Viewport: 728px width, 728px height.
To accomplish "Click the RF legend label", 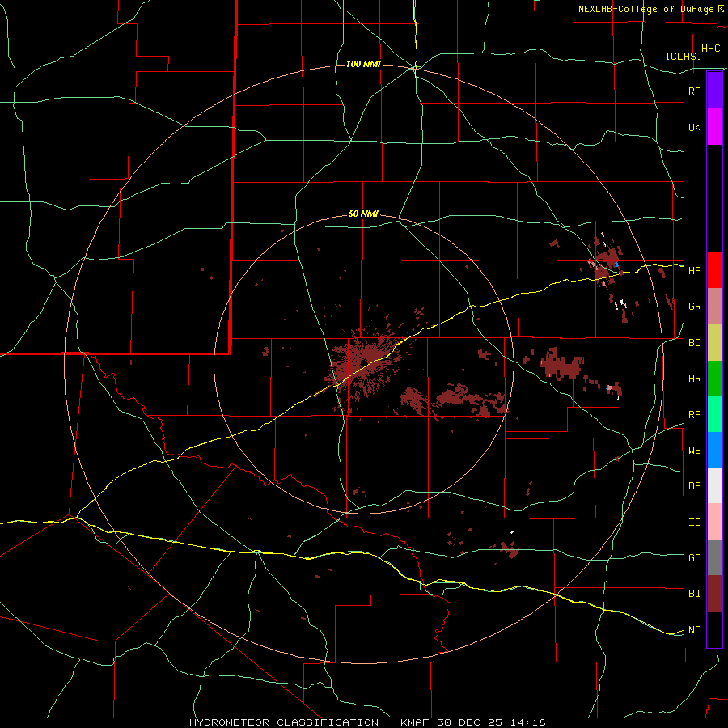I will tap(694, 91).
